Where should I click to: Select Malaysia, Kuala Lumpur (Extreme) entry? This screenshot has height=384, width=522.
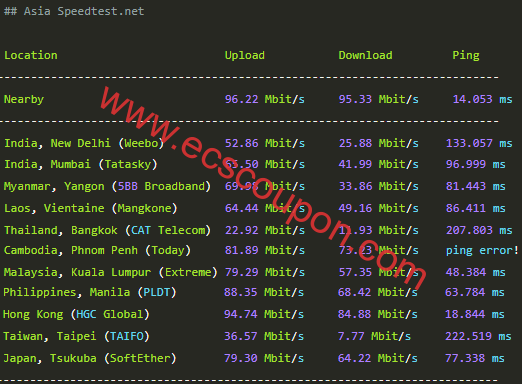(110, 272)
